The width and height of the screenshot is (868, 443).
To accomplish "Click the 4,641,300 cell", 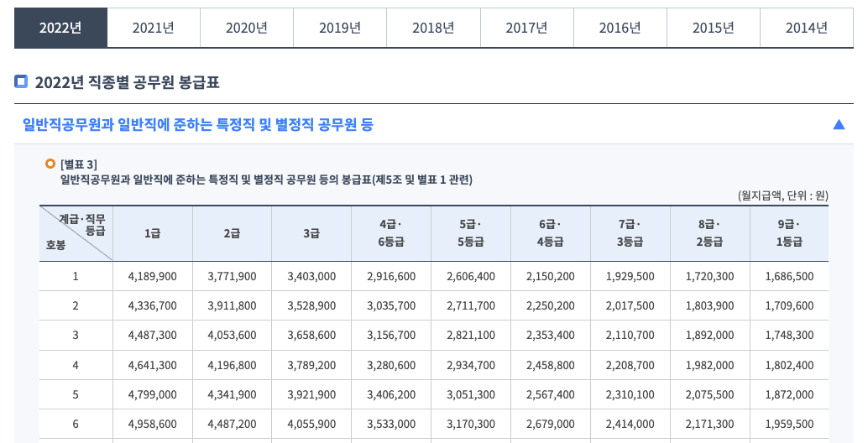I will (152, 365).
